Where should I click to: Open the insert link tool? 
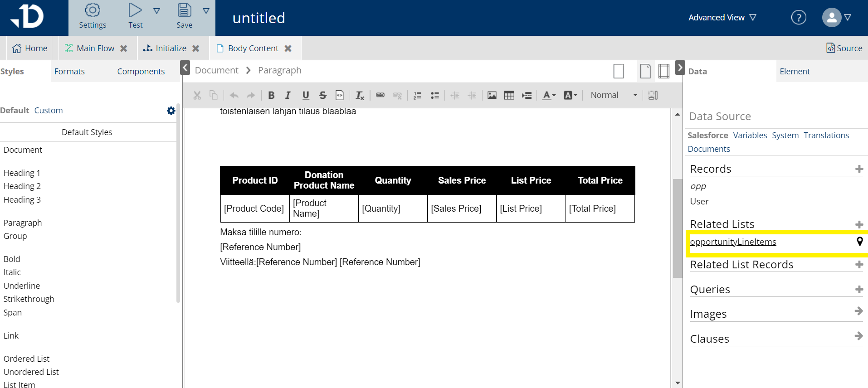(380, 95)
